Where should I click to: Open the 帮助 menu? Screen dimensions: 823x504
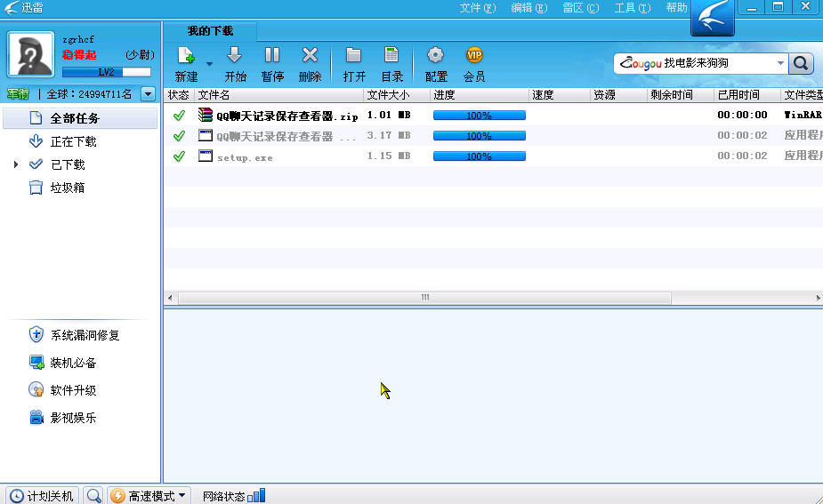676,8
